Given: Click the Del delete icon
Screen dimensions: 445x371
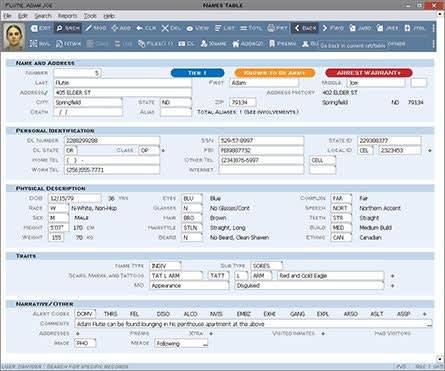Looking at the screenshot, I should pyautogui.click(x=171, y=28).
